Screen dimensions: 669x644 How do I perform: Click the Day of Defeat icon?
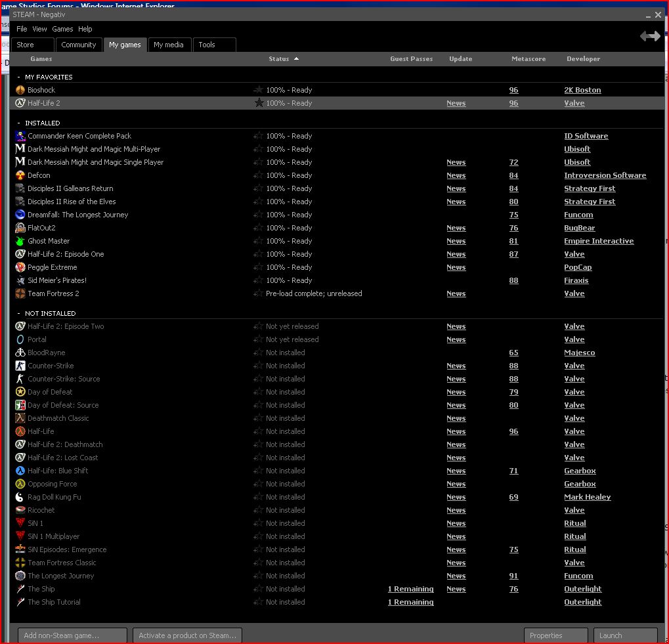click(20, 392)
